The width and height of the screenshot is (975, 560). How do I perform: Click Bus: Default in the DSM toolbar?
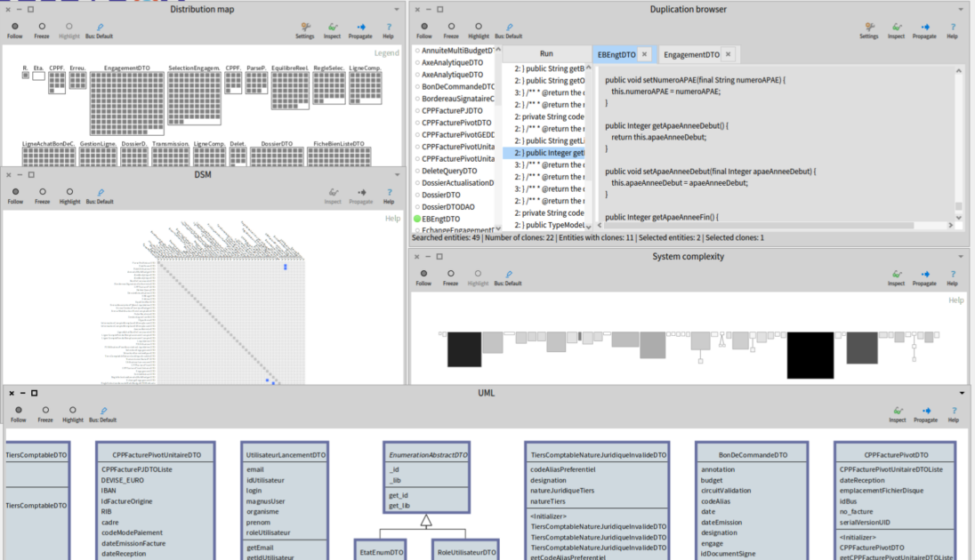(x=100, y=196)
